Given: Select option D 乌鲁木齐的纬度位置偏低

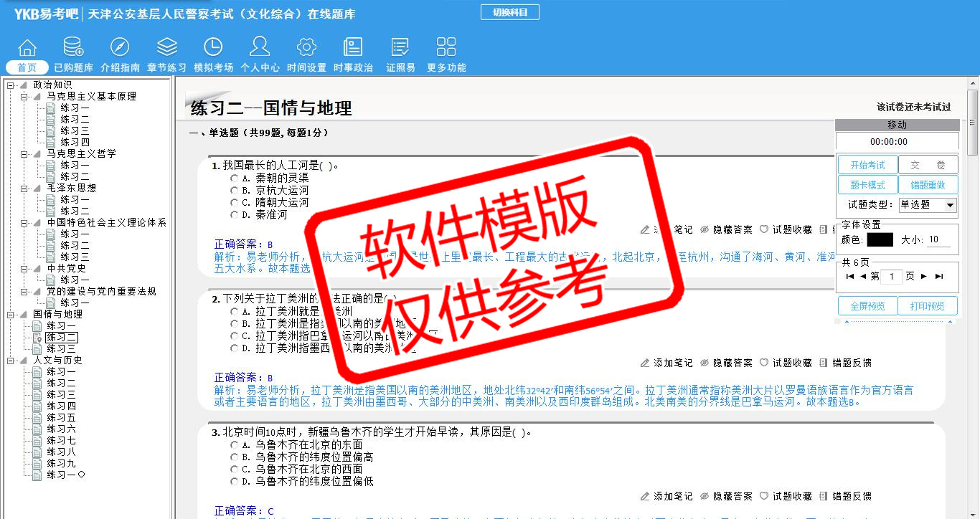Looking at the screenshot, I should tap(234, 481).
